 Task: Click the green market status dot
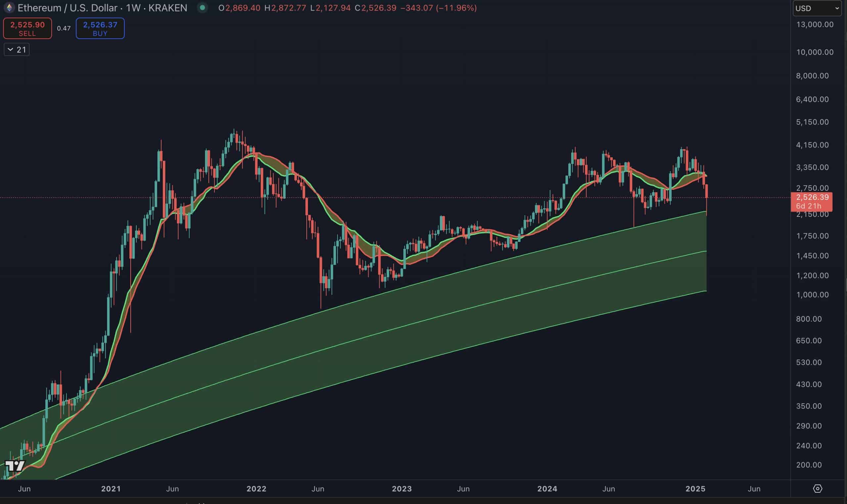tap(202, 8)
